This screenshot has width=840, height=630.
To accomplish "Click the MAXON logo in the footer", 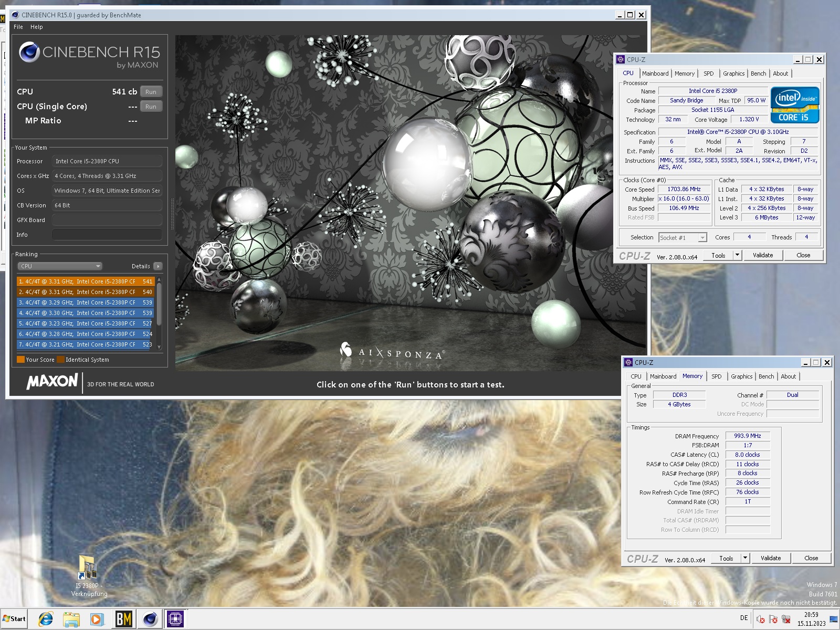I will [x=52, y=381].
